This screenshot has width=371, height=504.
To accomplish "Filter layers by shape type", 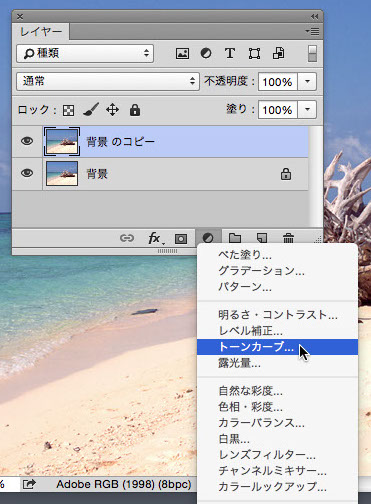I will (x=254, y=53).
